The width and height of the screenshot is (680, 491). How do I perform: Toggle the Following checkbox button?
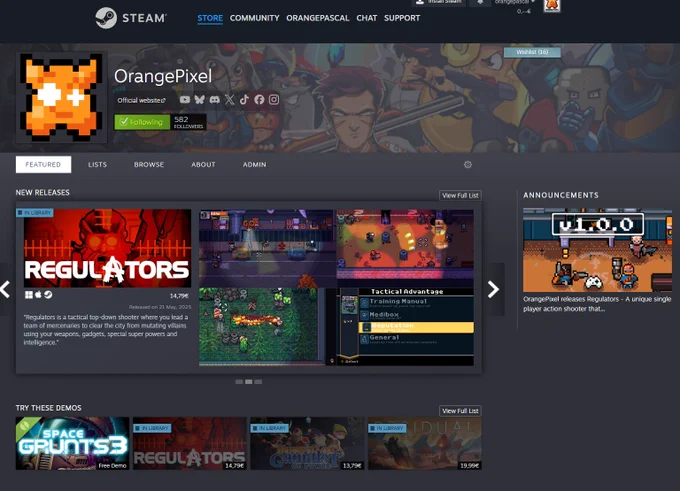pyautogui.click(x=142, y=122)
